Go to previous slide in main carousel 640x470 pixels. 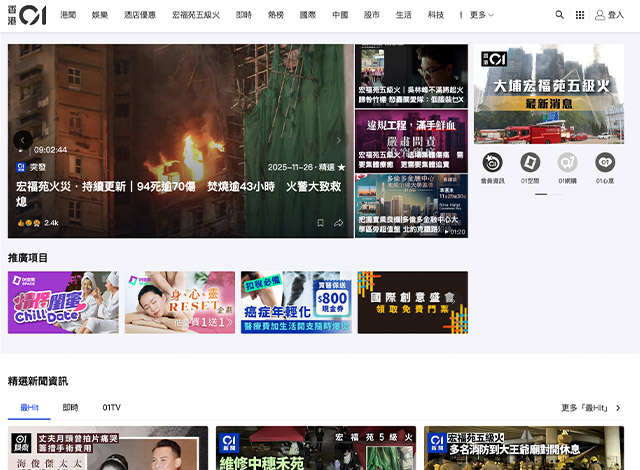(22, 141)
